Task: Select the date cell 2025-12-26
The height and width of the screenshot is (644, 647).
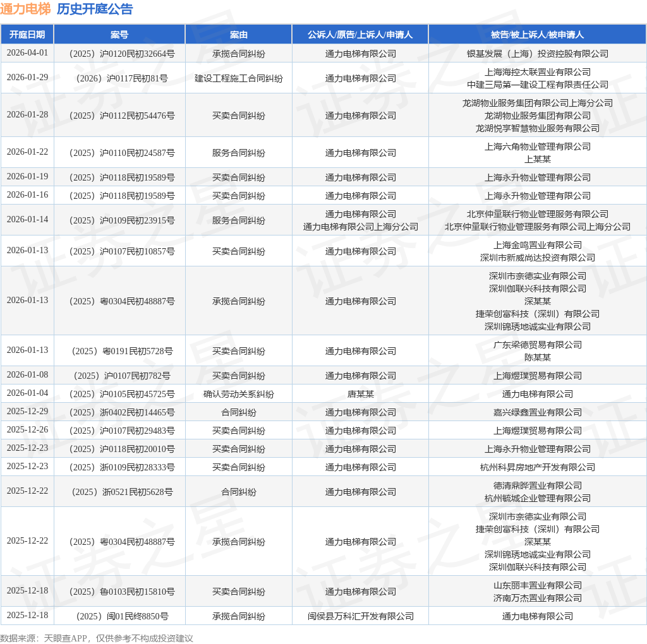Action: coord(27,430)
